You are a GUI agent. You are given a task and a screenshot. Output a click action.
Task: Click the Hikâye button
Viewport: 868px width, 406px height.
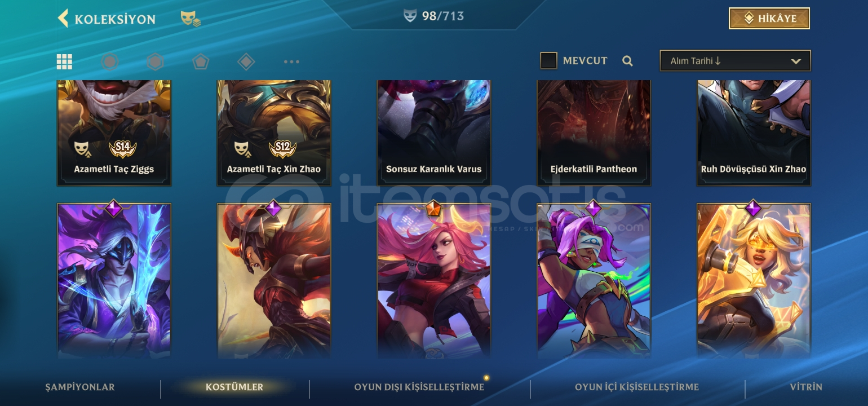[x=769, y=18]
